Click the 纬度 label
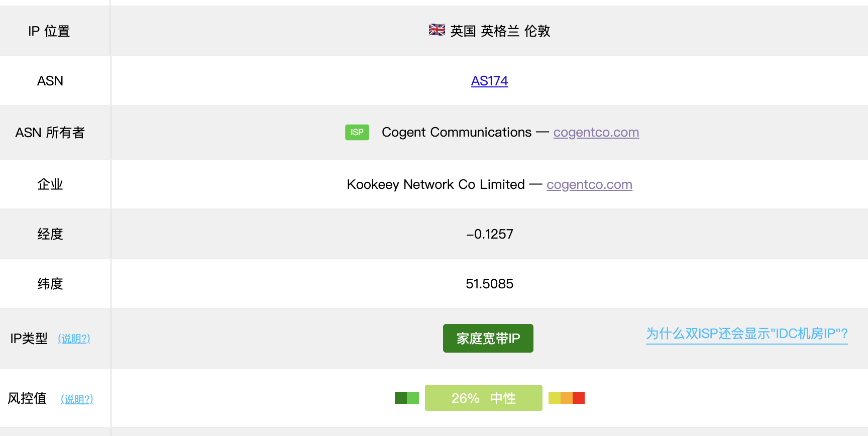Viewport: 868px width, 436px height. click(50, 284)
